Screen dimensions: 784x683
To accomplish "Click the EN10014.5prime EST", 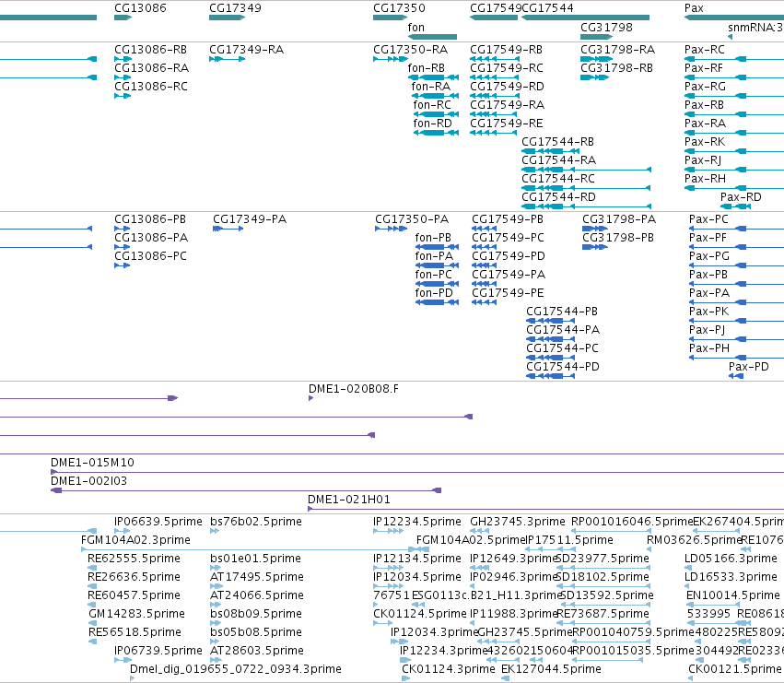I will point(715,605).
